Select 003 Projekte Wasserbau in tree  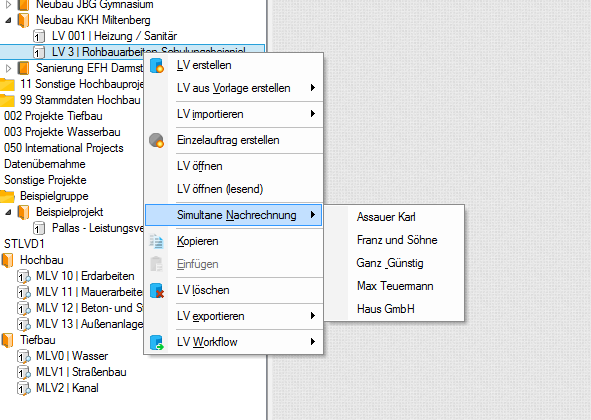pyautogui.click(x=62, y=132)
